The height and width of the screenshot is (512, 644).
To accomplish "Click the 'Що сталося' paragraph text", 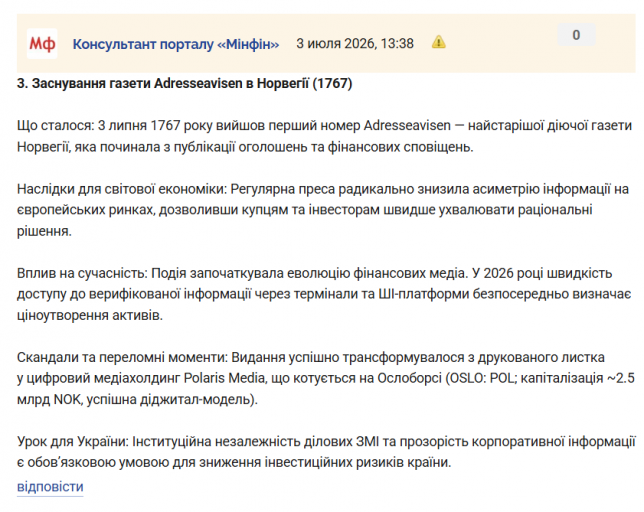I will (x=324, y=136).
